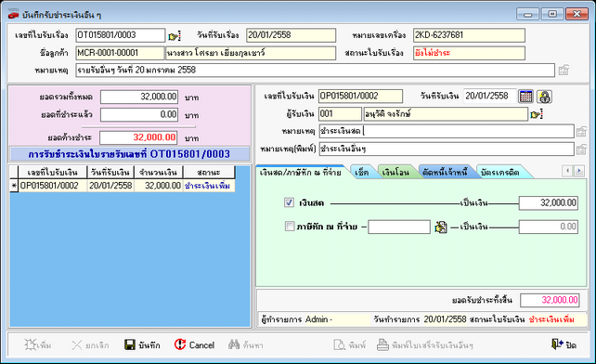596x364 pixels.
Task: Click พิมพ์ใบเสร็จรับเงินอื่นๆ receipt print button
Action: 425,345
